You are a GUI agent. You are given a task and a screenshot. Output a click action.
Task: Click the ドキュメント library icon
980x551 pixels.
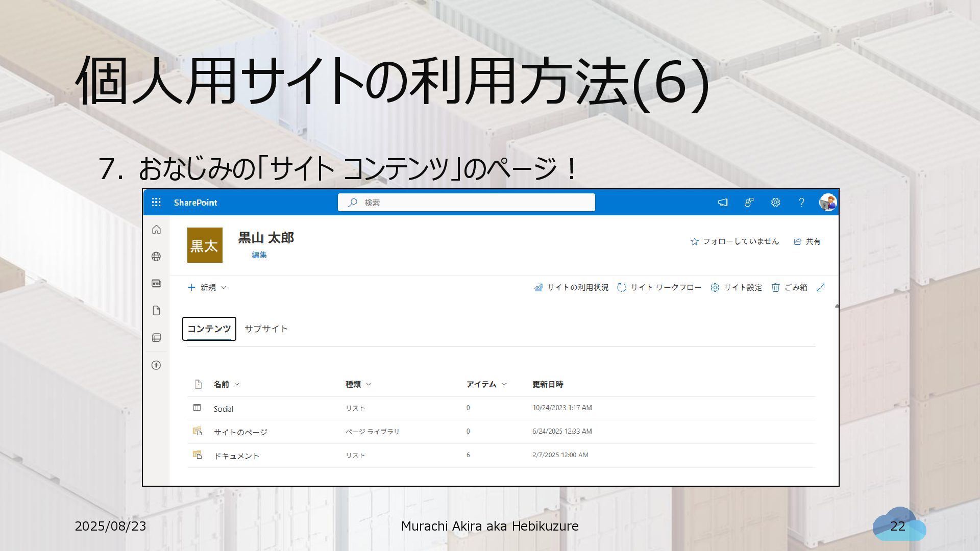[198, 455]
